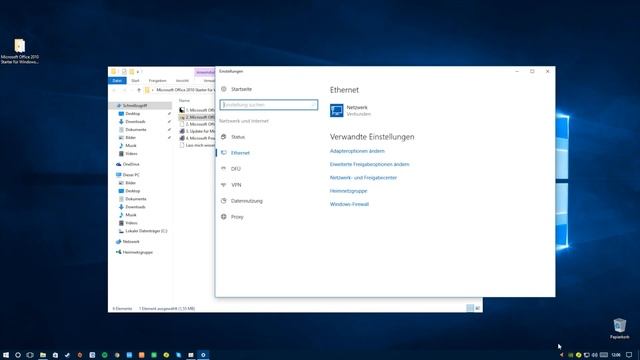Open the Startseite home gear in Einstellungen
Screen dimensions: 640x360
click(x=224, y=89)
